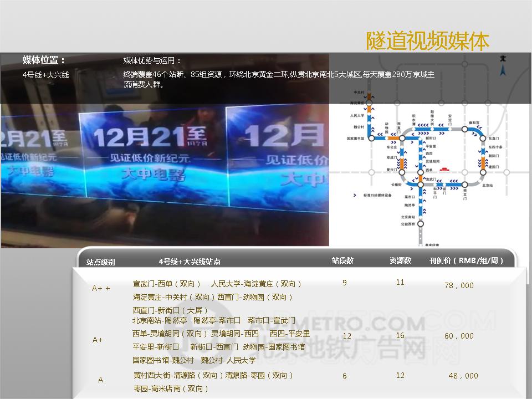532x399 pixels.
Task: Select the 4号线+大兴线 text under 媒体位置
Action: point(46,75)
